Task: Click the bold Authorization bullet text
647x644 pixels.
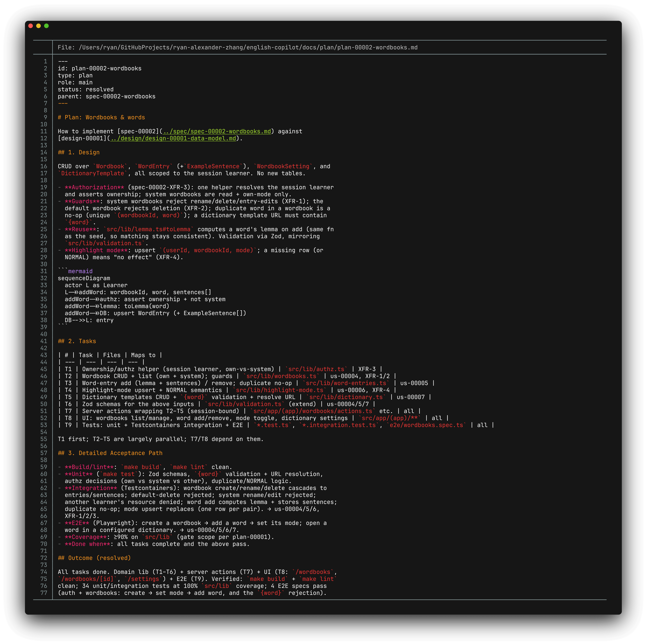Action: (x=94, y=187)
